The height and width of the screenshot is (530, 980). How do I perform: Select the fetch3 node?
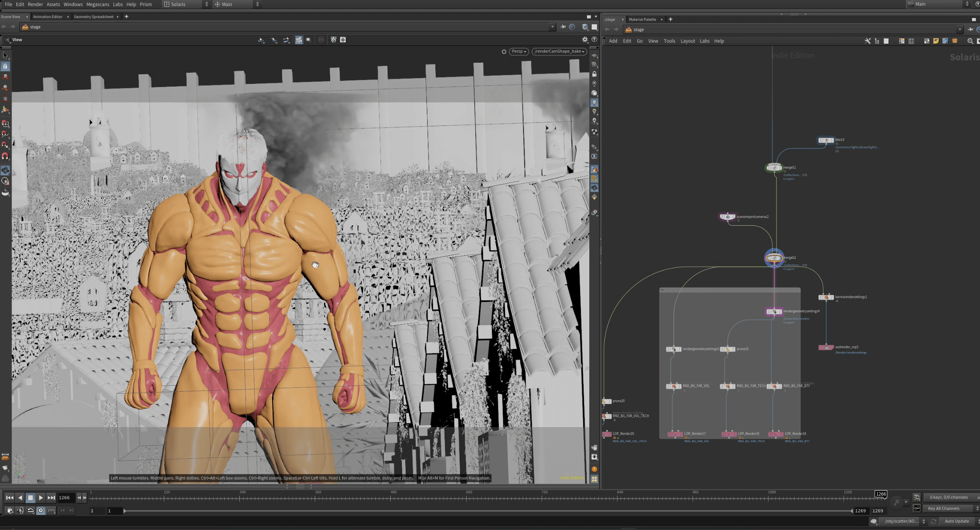(826, 140)
